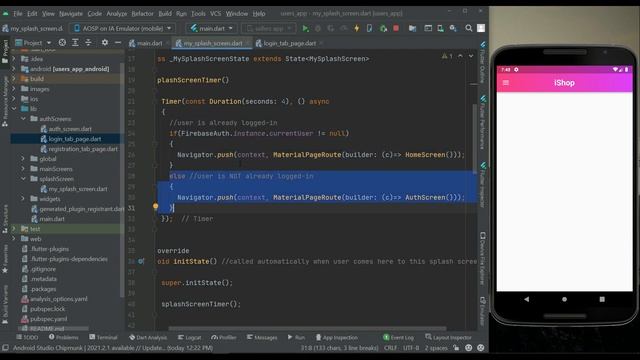Open the VCS menu
Viewport: 640px width, 360px height.
pos(215,13)
